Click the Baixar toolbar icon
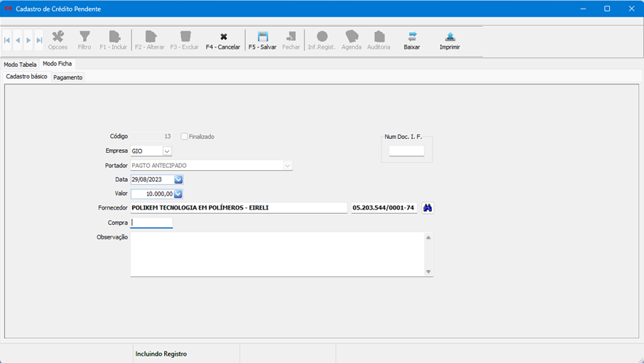 (x=411, y=36)
